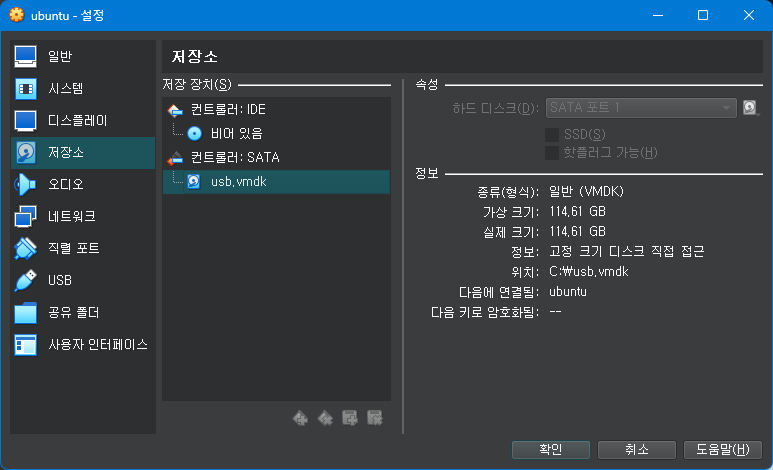The width and height of the screenshot is (773, 470).
Task: Click the 사용자 인터페이스 icon
Action: 25,345
